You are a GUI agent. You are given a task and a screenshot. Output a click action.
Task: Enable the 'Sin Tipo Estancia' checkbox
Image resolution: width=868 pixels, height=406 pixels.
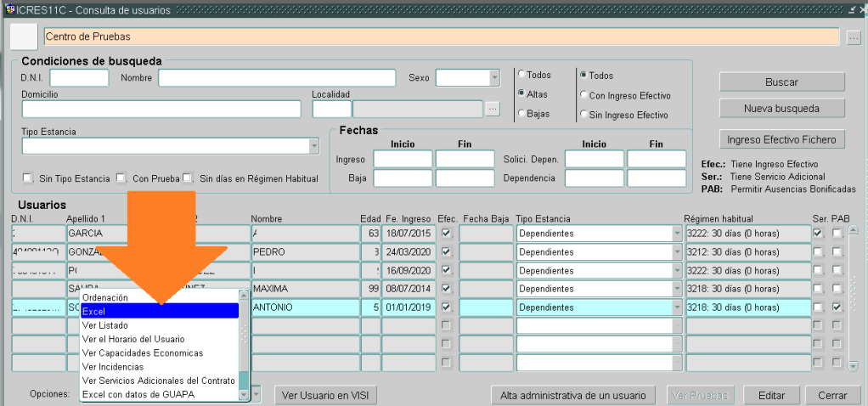[27, 178]
